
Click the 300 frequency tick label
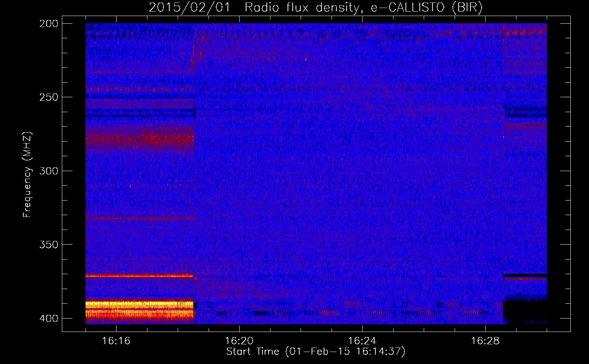point(48,171)
